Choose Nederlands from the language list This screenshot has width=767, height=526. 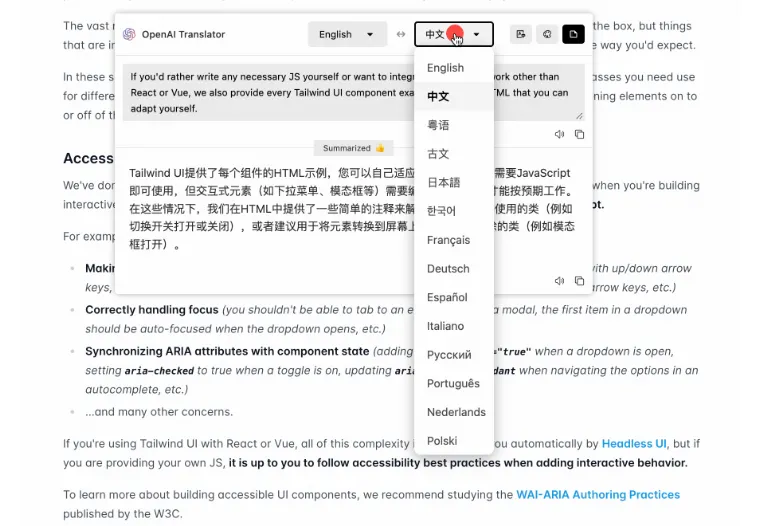click(x=453, y=412)
